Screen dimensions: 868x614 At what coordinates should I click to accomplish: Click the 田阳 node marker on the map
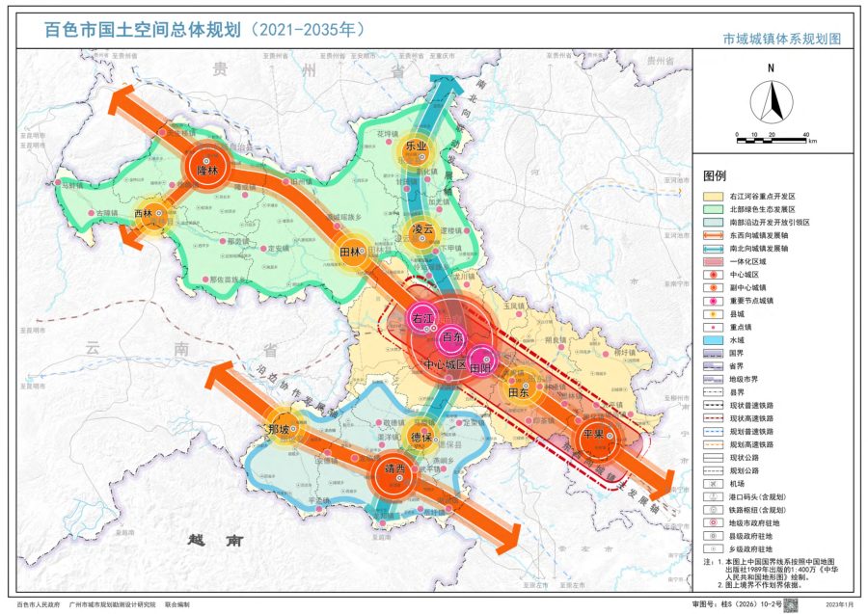click(x=481, y=362)
